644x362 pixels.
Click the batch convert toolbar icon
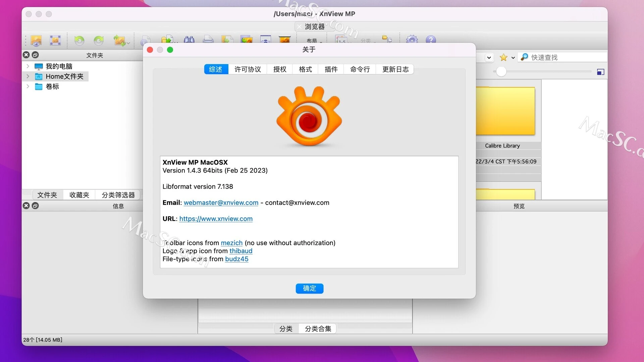click(x=247, y=40)
